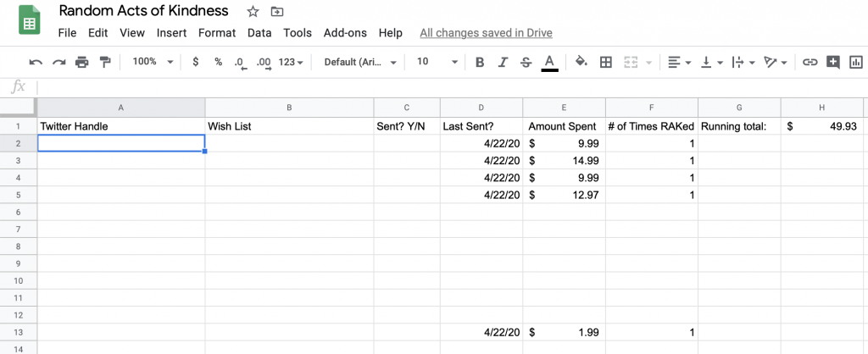This screenshot has width=868, height=354.
Task: Click the Insert chart icon
Action: [856, 62]
